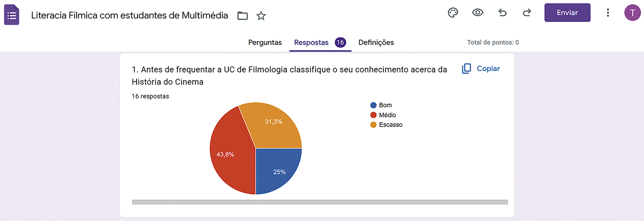
Task: Select the Respostas tab
Action: 311,42
